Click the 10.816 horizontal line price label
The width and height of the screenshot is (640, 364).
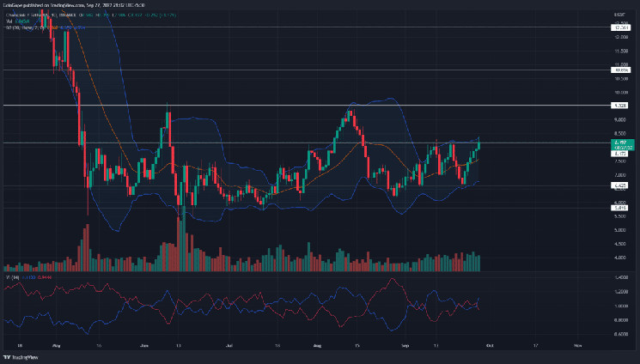click(x=621, y=70)
